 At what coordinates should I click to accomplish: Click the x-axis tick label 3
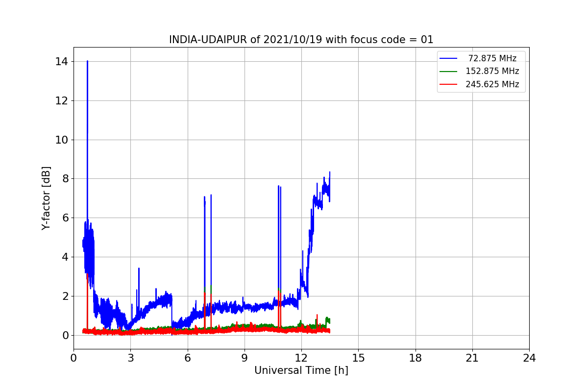click(x=131, y=358)
